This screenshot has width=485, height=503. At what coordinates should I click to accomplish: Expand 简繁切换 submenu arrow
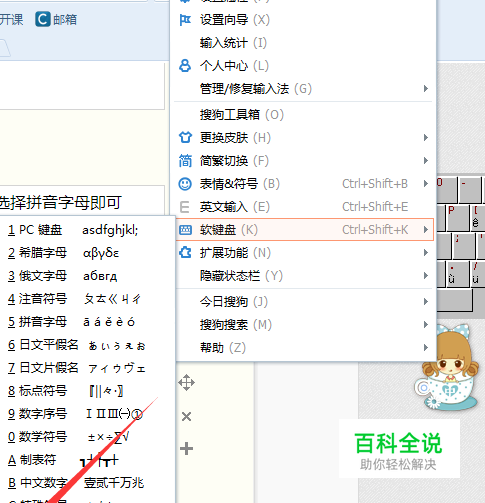[426, 161]
